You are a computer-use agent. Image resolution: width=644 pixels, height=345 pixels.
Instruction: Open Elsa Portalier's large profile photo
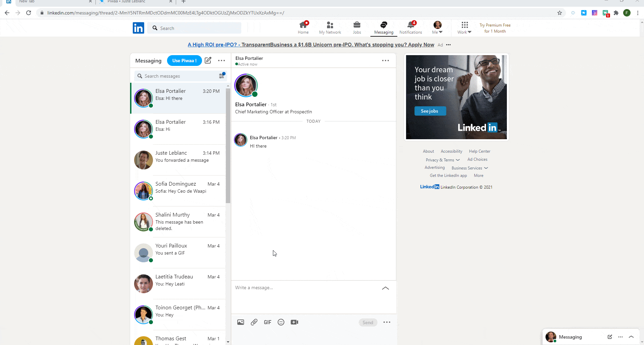tap(246, 85)
